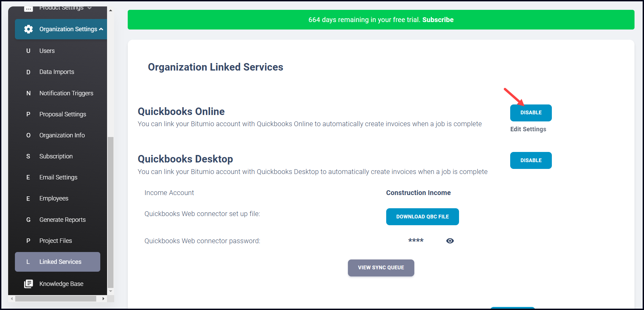Click the Product Settings icon at sidebar top

(28, 8)
